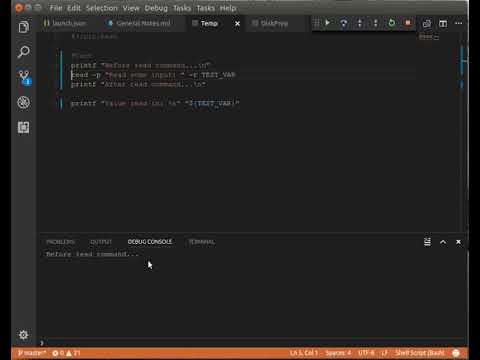
Task: Click the debug console input prompt
Action: click(253, 342)
